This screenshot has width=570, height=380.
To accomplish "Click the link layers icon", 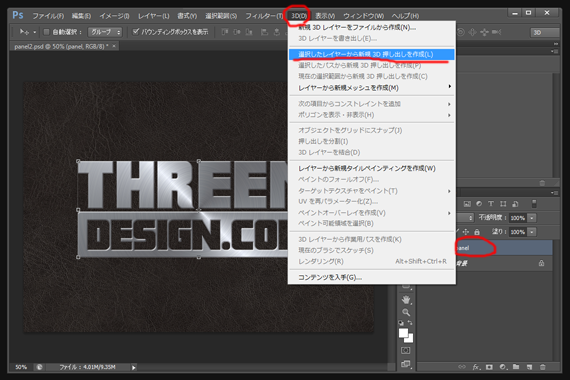I will pos(462,367).
